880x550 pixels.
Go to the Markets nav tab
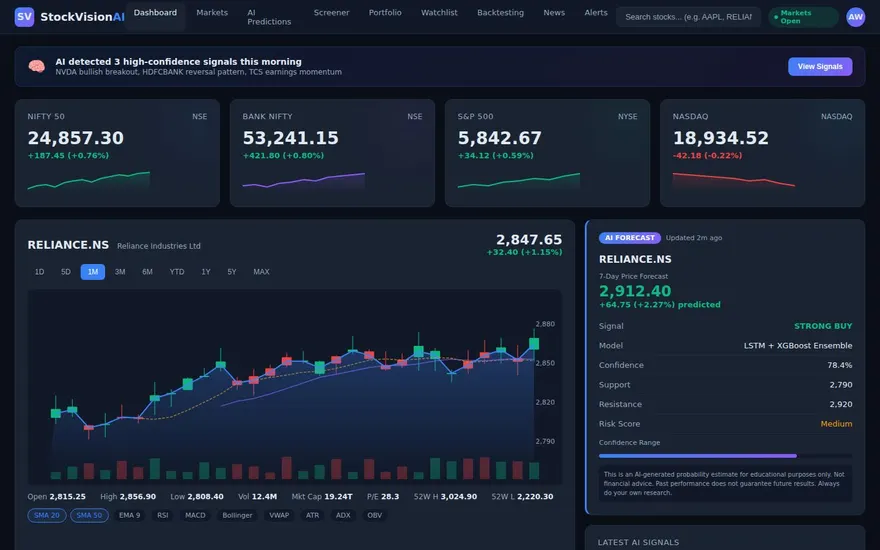click(212, 12)
